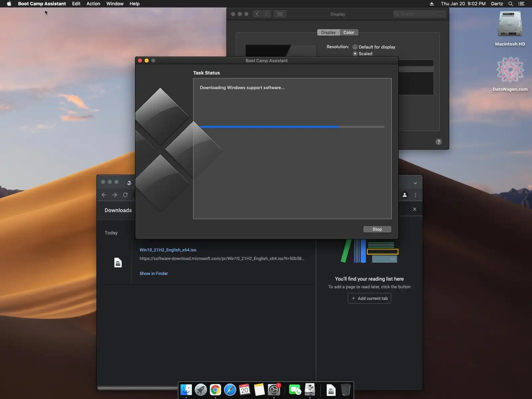
Task: Open the Action menu in menu bar
Action: tap(93, 4)
